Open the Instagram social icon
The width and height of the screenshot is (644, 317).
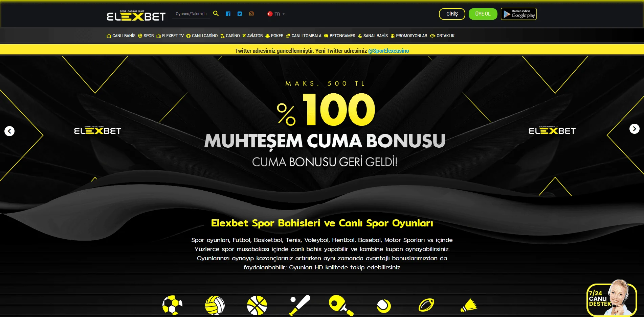click(x=251, y=14)
